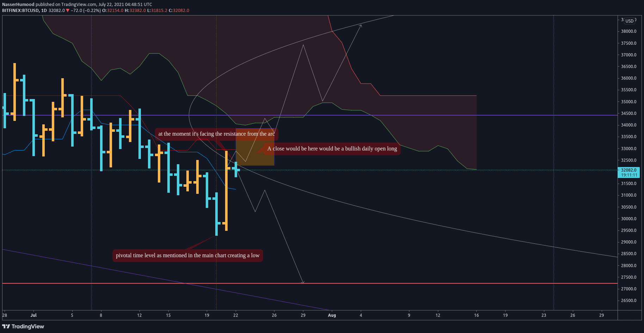Select the high value H:32382.0
The image size is (644, 333).
click(135, 11)
